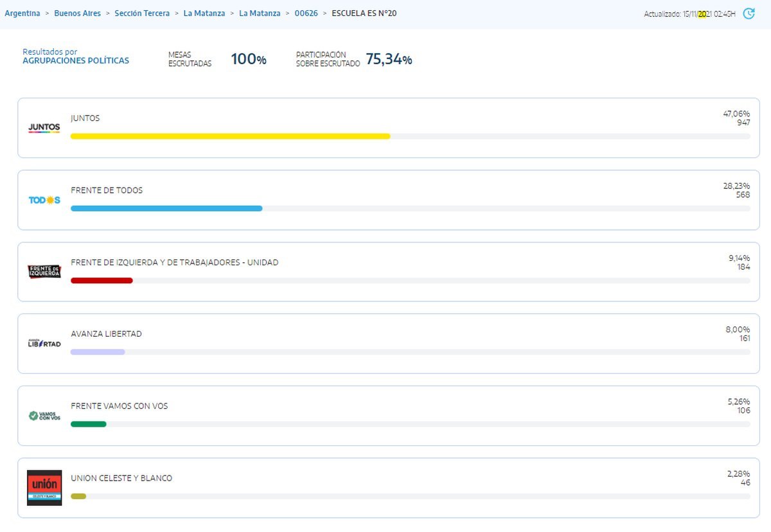Click the 47,06% JUNTOS vote result

point(736,114)
